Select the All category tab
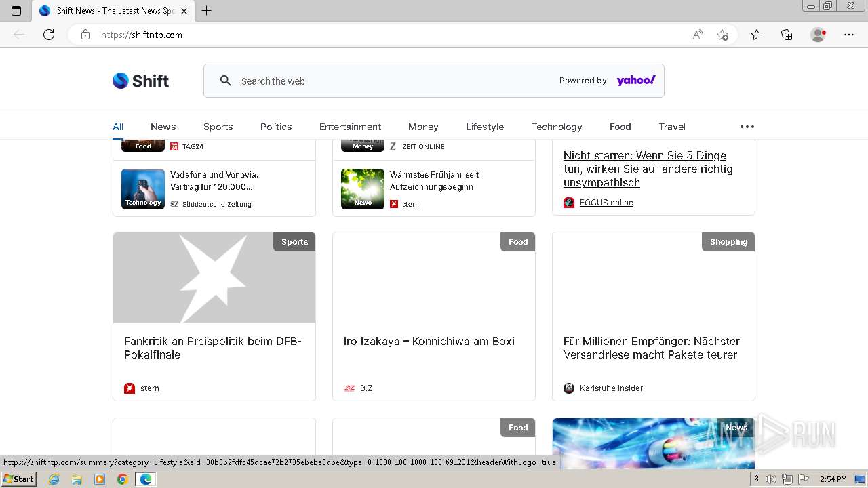The width and height of the screenshot is (868, 488). tap(118, 127)
